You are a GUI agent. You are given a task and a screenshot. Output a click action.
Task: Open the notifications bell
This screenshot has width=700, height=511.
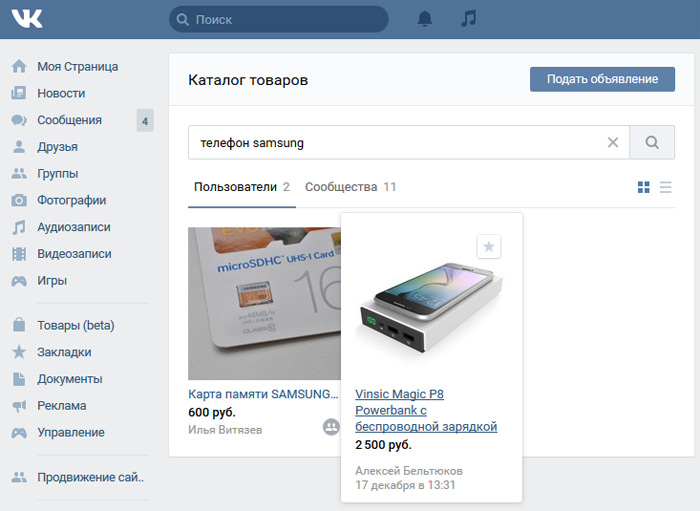pos(425,19)
